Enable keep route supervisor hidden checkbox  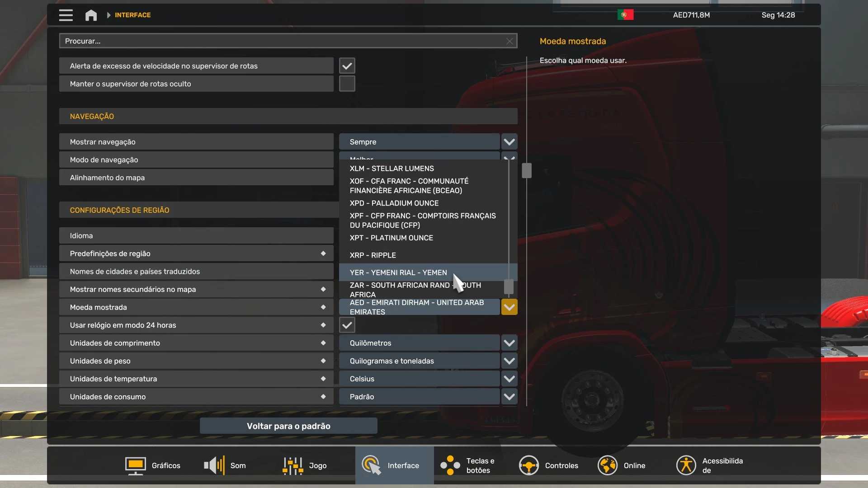coord(347,84)
